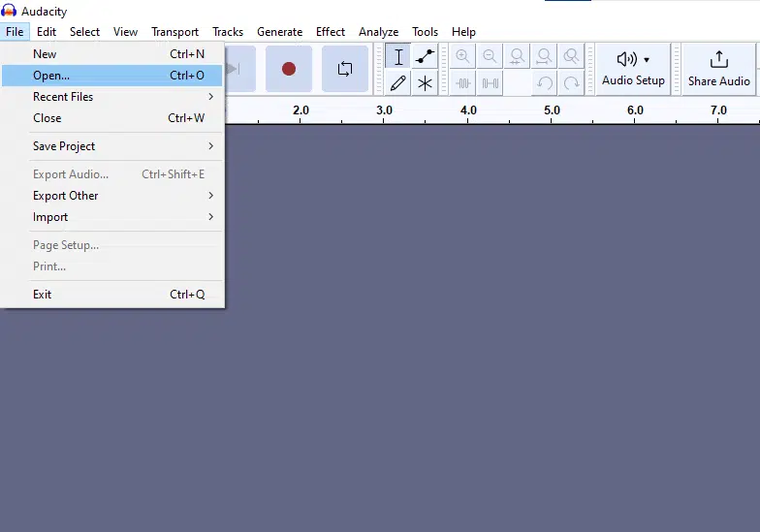Click the Audio Setup toolbar drag grabber
Screen dimensions: 760x532
point(589,69)
